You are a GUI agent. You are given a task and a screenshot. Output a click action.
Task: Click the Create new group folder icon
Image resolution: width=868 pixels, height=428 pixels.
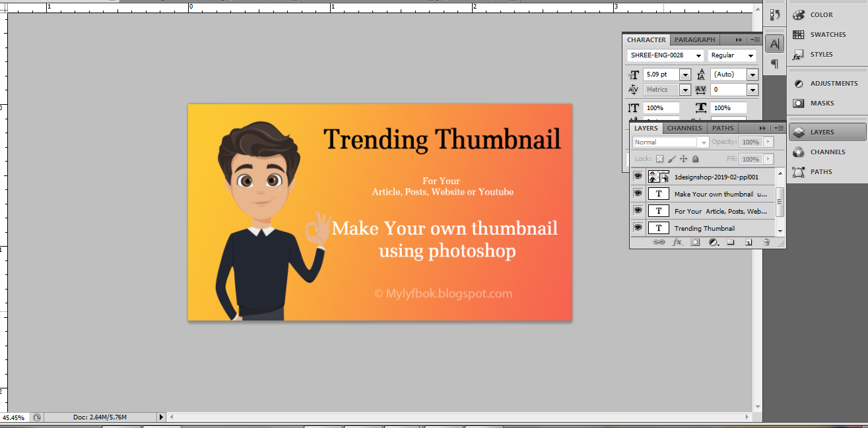[730, 242]
